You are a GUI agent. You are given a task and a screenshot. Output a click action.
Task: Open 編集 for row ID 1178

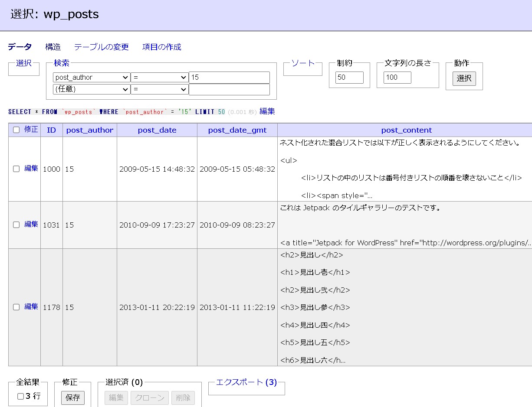[x=30, y=307]
